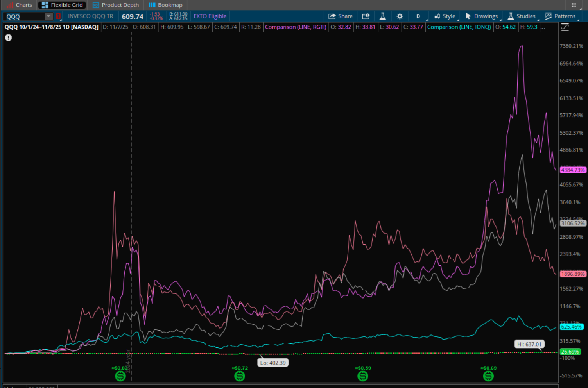The height and width of the screenshot is (388, 588).
Task: Open the grid layout icon at top right
Action: click(x=574, y=5)
